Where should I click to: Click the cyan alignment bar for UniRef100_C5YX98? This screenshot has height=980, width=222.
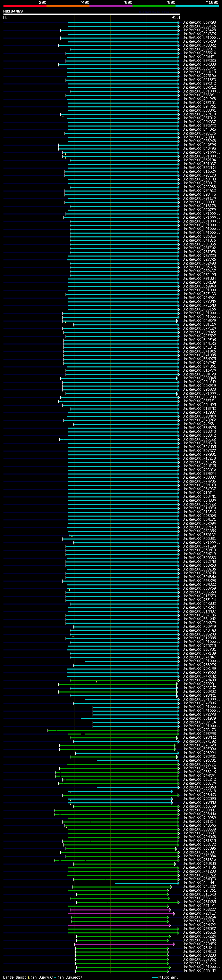coord(123,23)
